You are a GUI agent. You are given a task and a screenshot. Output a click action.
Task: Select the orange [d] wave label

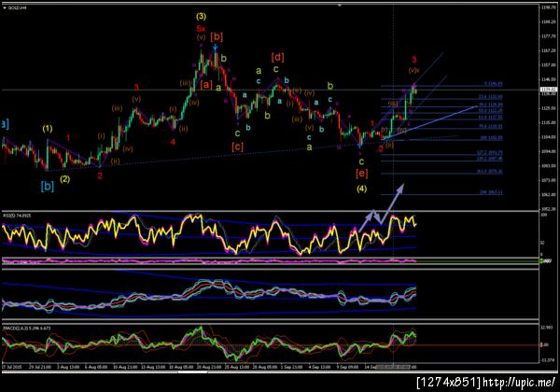coord(277,57)
